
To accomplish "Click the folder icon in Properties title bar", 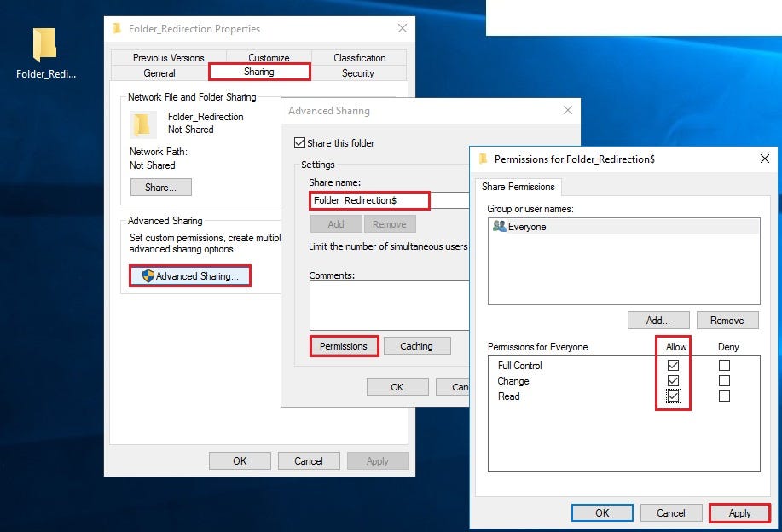I will point(116,28).
